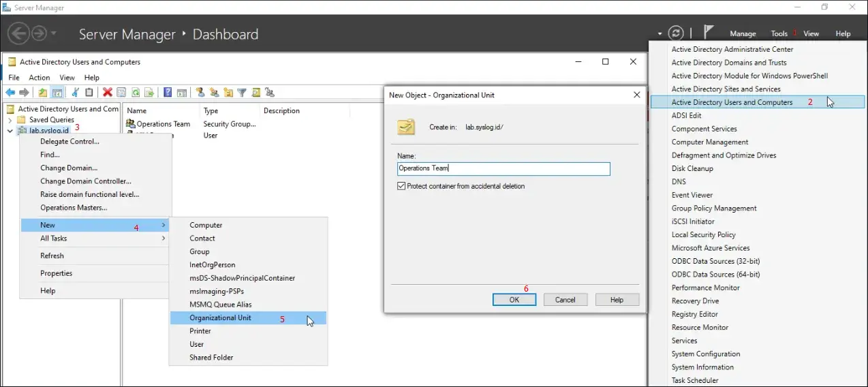Click Server Manager back navigation arrow
The height and width of the screenshot is (387, 868).
[x=18, y=33]
